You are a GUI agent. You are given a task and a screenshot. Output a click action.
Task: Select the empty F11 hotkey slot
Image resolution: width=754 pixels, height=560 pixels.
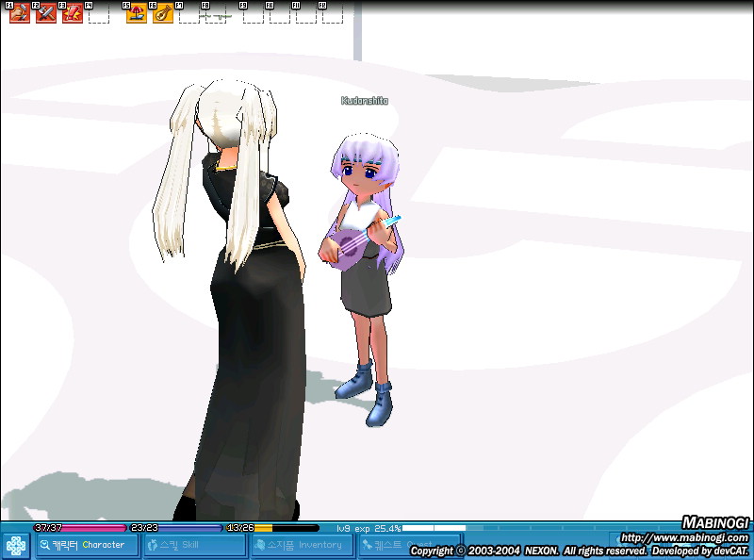click(305, 13)
